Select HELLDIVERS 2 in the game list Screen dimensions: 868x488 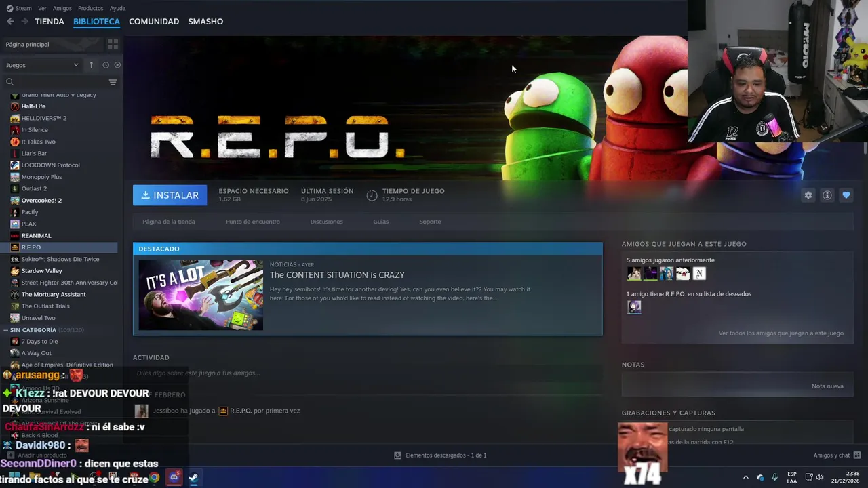(43, 118)
